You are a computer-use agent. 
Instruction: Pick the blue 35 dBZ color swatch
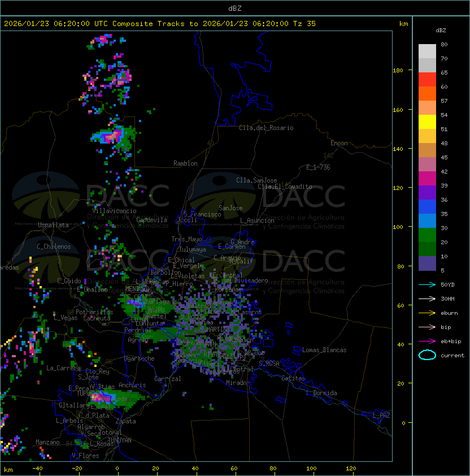(427, 207)
